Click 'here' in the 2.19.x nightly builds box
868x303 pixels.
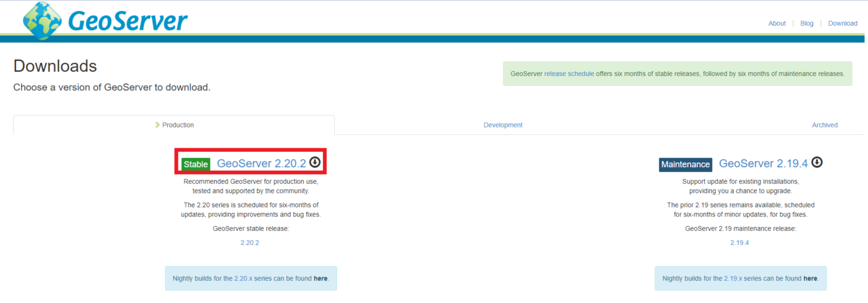click(x=810, y=278)
